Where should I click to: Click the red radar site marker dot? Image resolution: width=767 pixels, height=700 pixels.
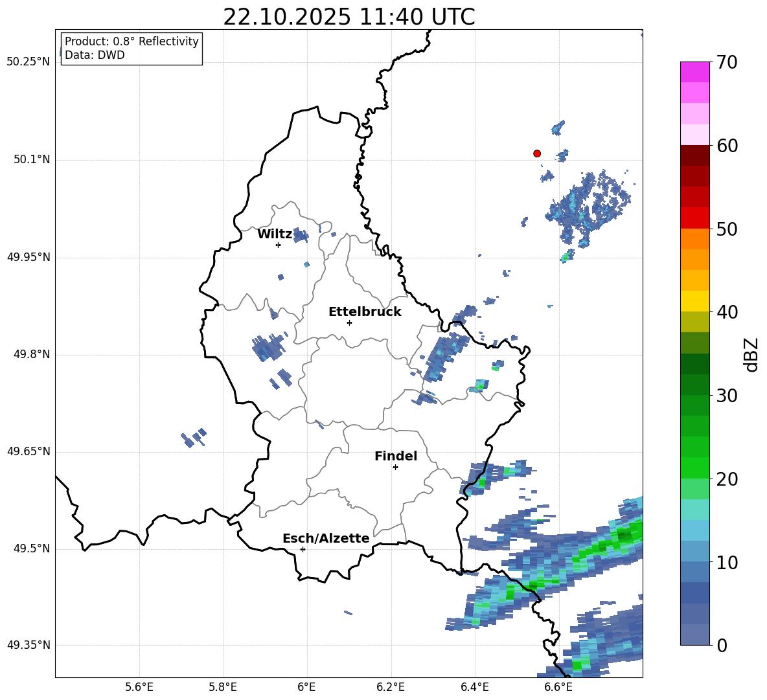tap(537, 153)
